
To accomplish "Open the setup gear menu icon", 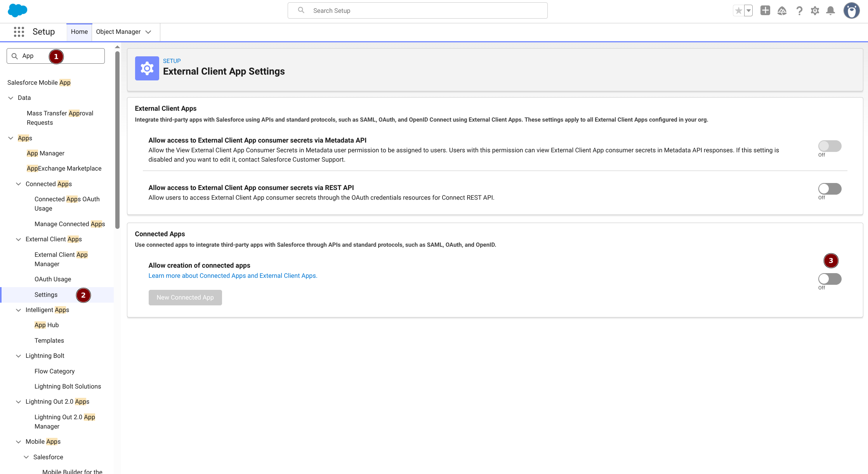I will click(x=815, y=11).
